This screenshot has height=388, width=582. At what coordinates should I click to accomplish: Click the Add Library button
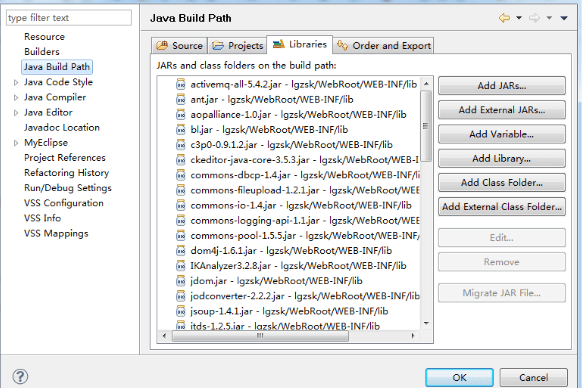502,159
